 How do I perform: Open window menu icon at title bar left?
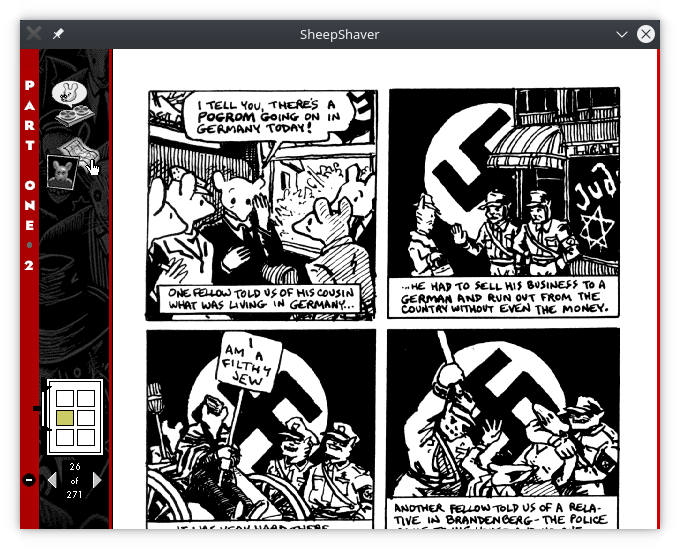(x=33, y=34)
